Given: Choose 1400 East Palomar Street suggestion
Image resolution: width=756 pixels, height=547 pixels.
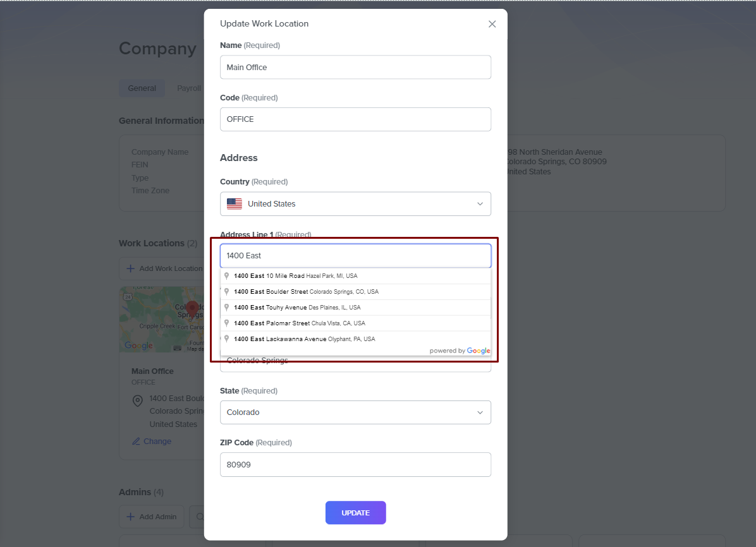Looking at the screenshot, I should [299, 323].
